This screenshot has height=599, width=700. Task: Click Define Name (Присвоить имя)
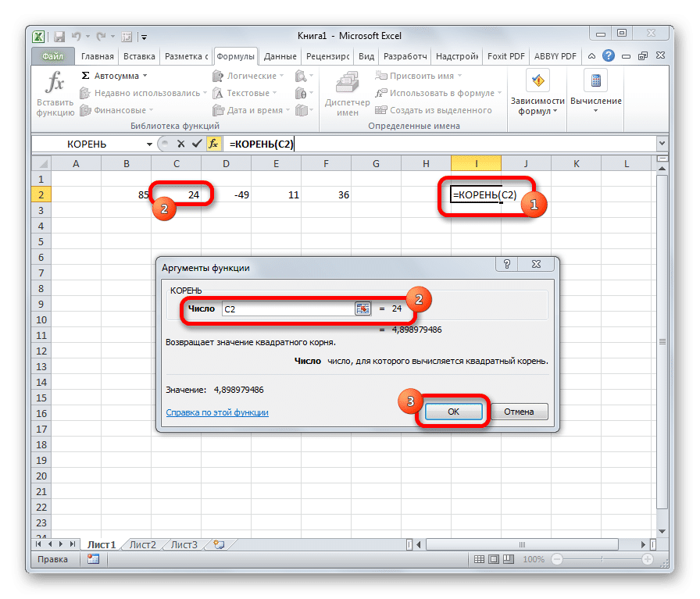tap(418, 76)
